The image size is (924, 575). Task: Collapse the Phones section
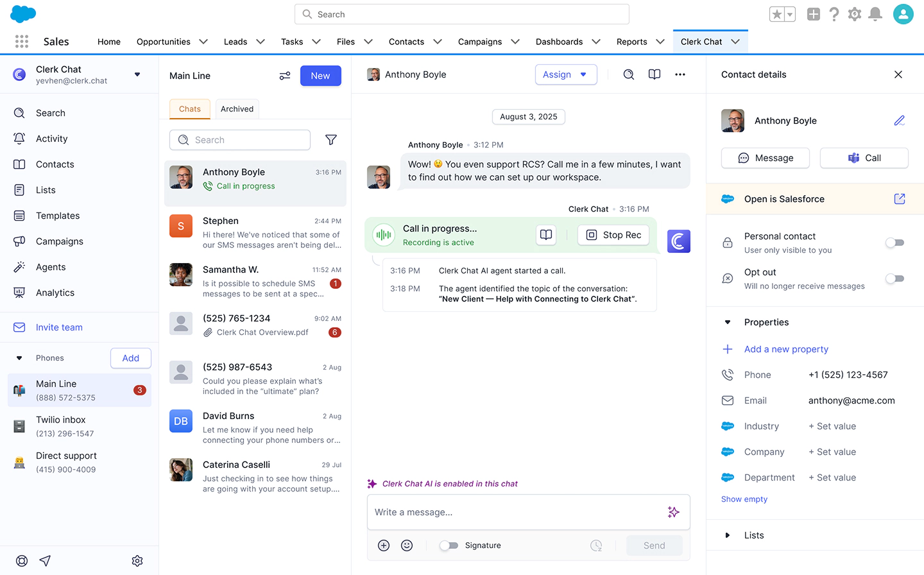pos(19,358)
